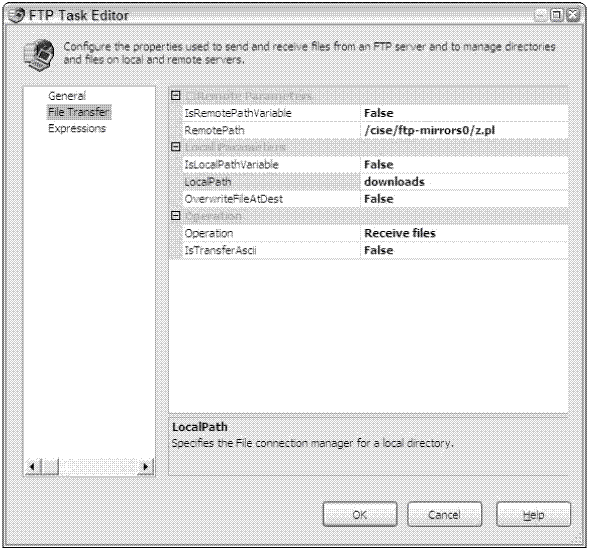Click the IsTransferAscii False value

pos(464,251)
